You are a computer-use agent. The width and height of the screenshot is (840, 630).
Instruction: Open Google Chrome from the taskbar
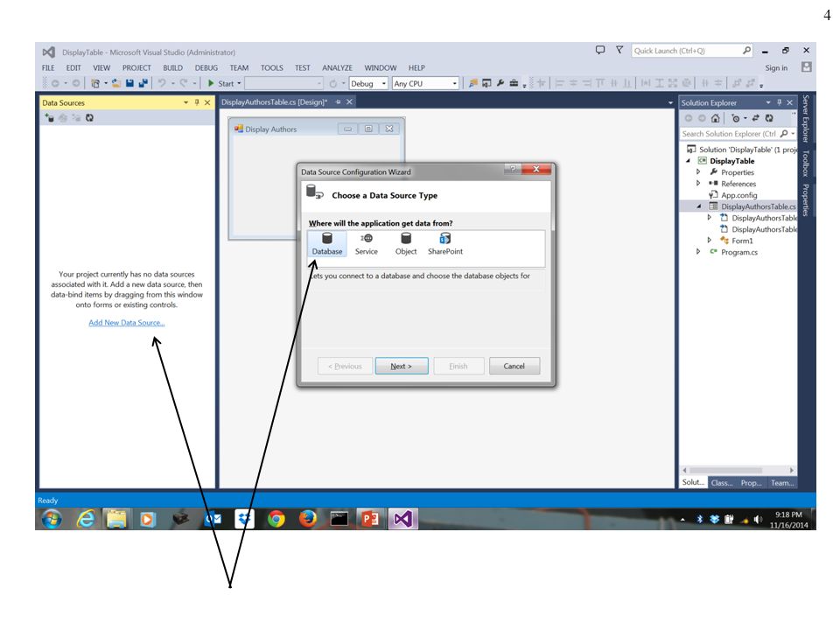coord(276,519)
